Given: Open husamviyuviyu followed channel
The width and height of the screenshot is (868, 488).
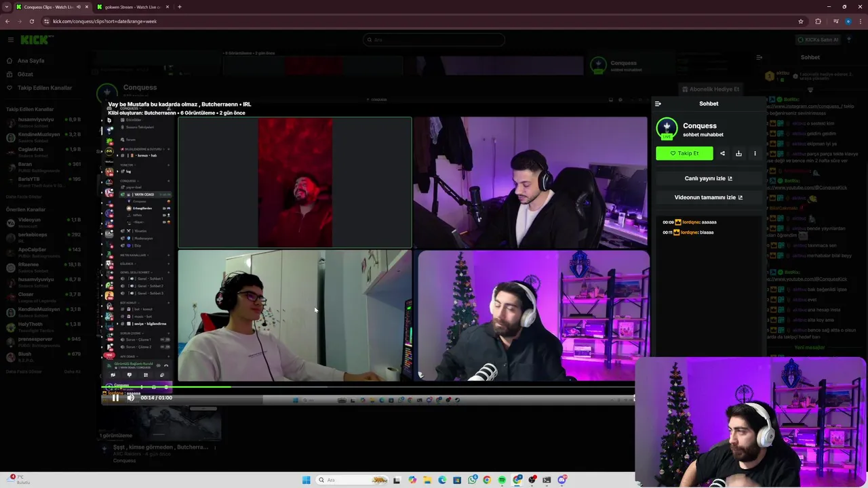Looking at the screenshot, I should (43, 122).
